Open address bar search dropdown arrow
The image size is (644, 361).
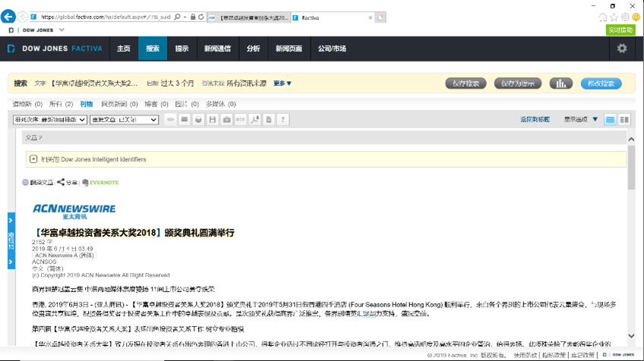185,17
